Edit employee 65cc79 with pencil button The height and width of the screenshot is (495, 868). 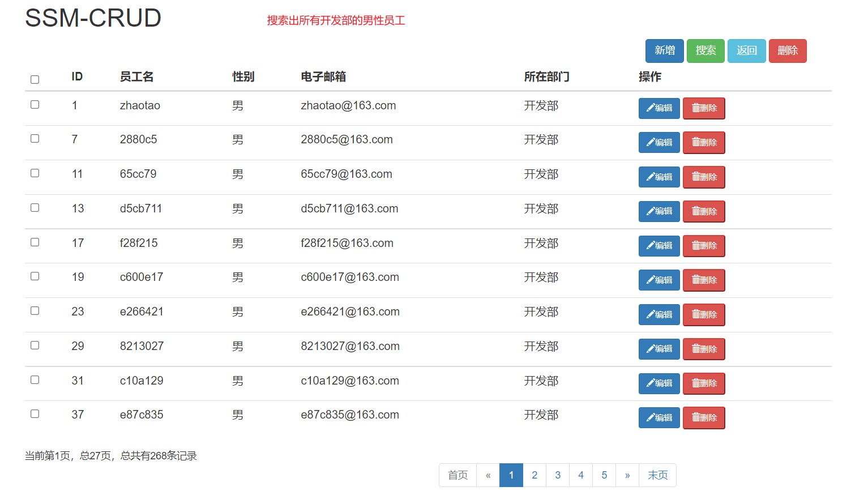659,177
